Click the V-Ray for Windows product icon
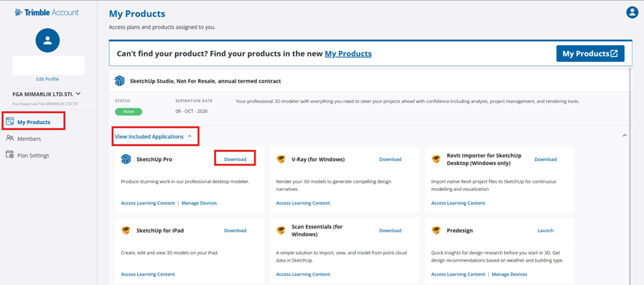The image size is (644, 285). coord(281,160)
